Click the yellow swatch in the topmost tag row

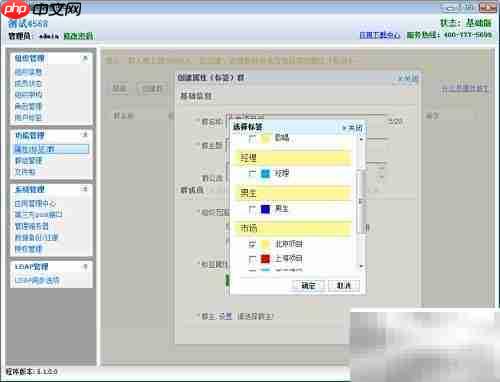tap(265, 139)
